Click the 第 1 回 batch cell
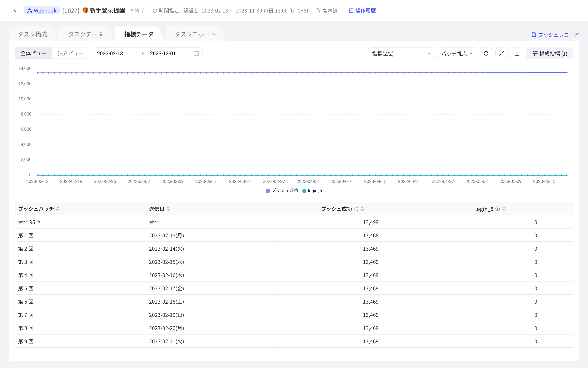Viewport: 588px width, 368px height. 80,235
